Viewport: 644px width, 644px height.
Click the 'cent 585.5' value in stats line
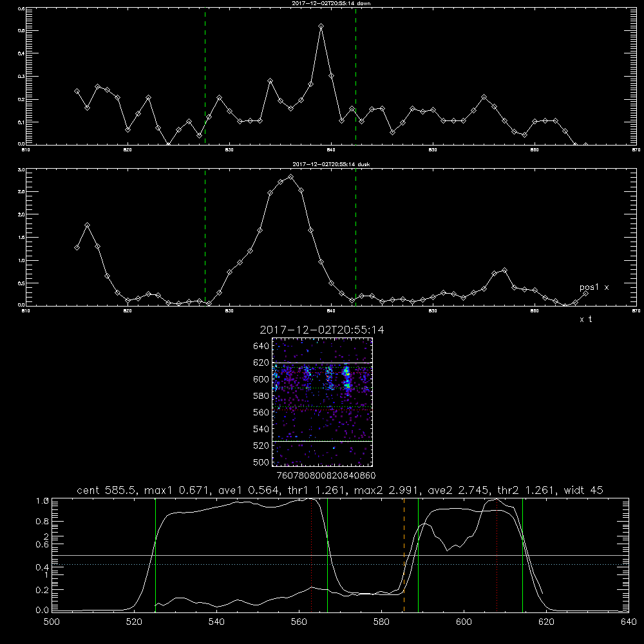[x=107, y=490]
